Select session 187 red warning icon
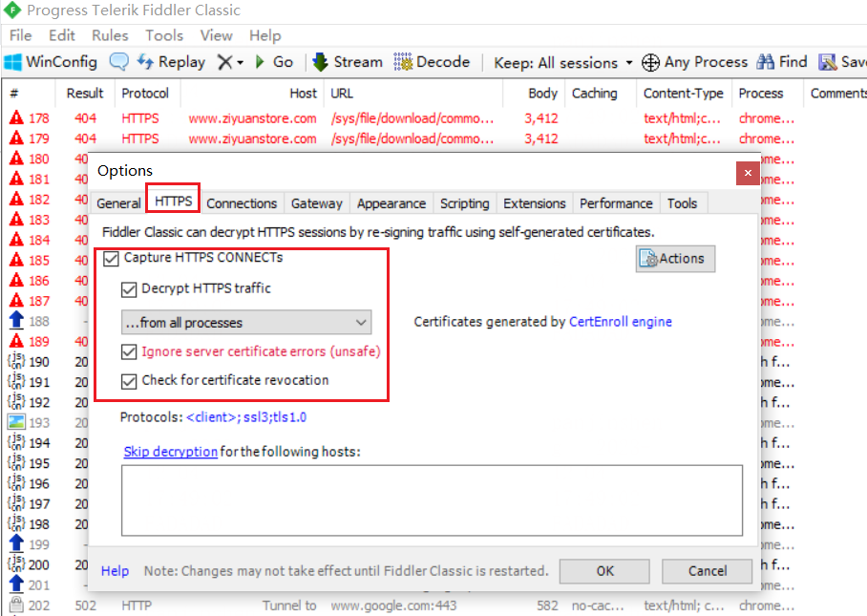Image resolution: width=867 pixels, height=616 pixels. tap(16, 301)
